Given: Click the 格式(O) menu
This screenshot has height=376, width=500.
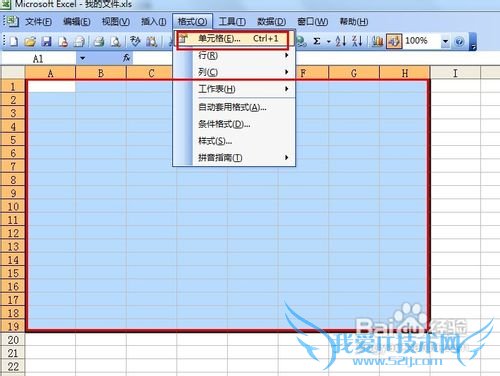Looking at the screenshot, I should point(192,22).
